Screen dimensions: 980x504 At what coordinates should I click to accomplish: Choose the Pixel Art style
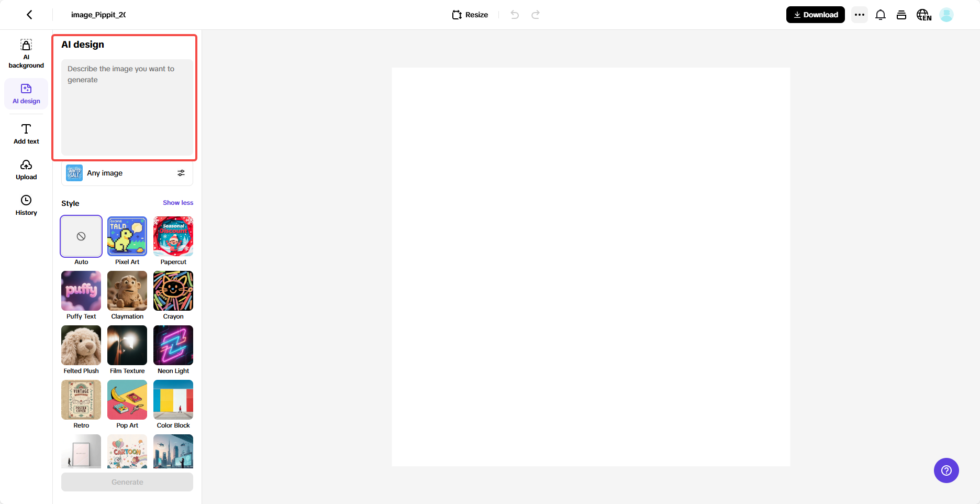click(x=127, y=236)
